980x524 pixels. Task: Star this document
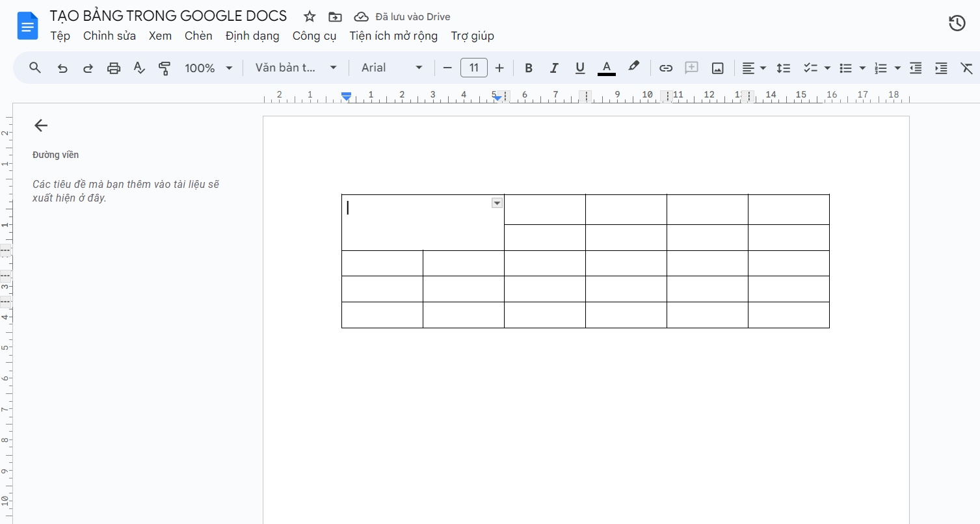pyautogui.click(x=309, y=16)
